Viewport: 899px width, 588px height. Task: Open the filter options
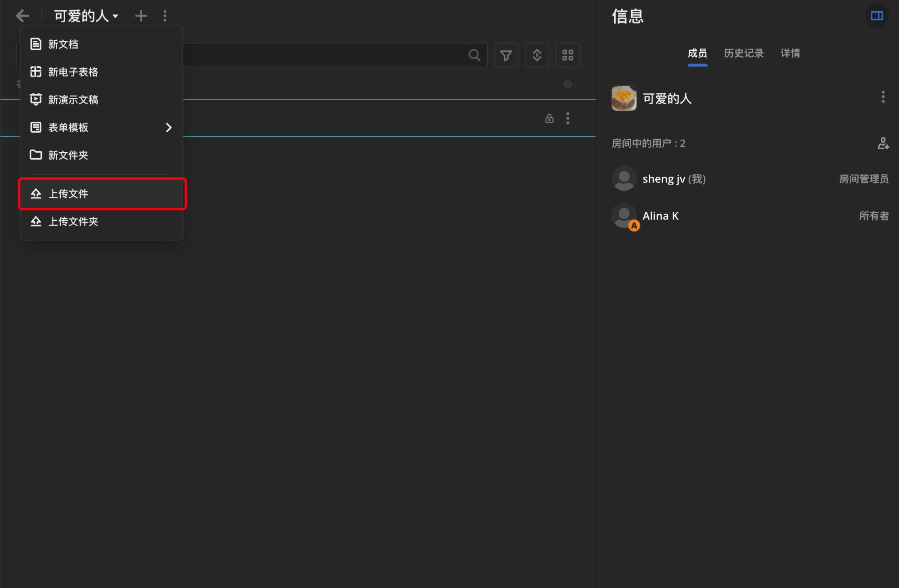click(506, 55)
